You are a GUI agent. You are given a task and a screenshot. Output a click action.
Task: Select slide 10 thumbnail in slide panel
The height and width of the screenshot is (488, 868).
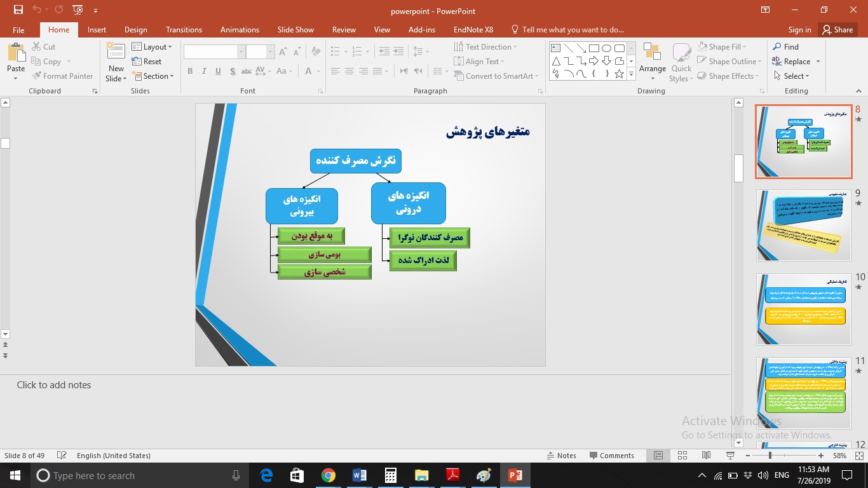[x=803, y=309]
